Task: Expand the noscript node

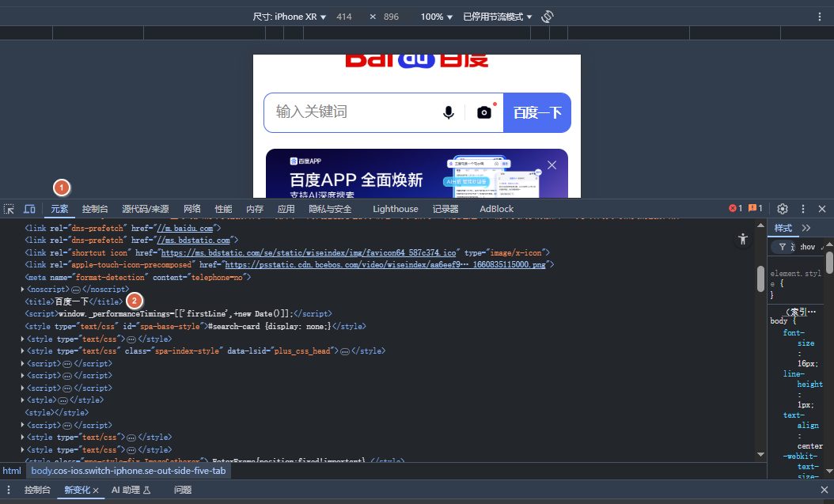Action: tap(22, 290)
